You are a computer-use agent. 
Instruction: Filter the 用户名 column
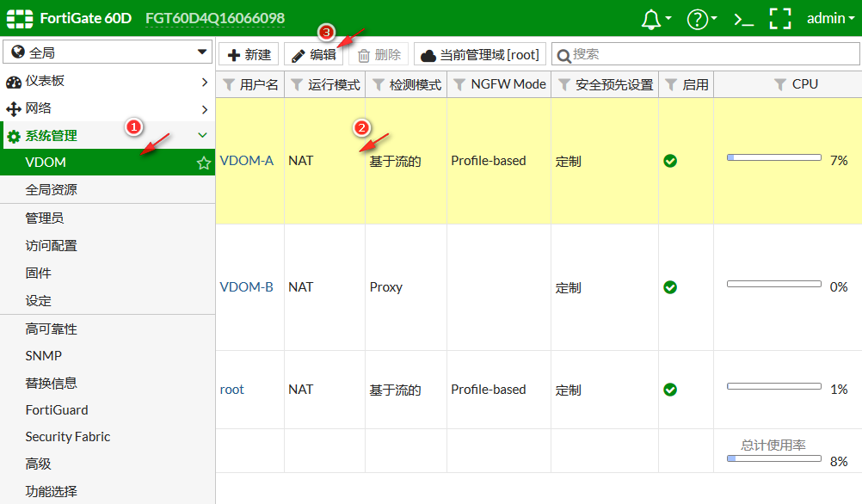pyautogui.click(x=229, y=84)
